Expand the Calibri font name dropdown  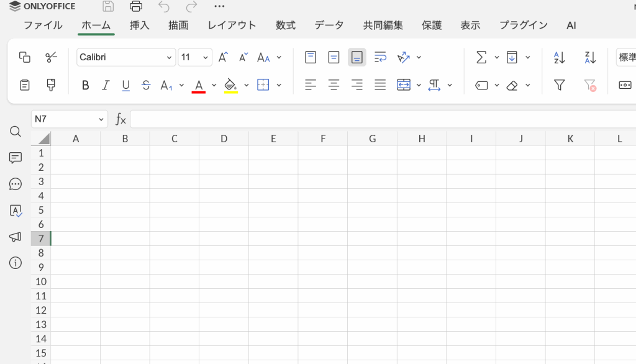169,57
